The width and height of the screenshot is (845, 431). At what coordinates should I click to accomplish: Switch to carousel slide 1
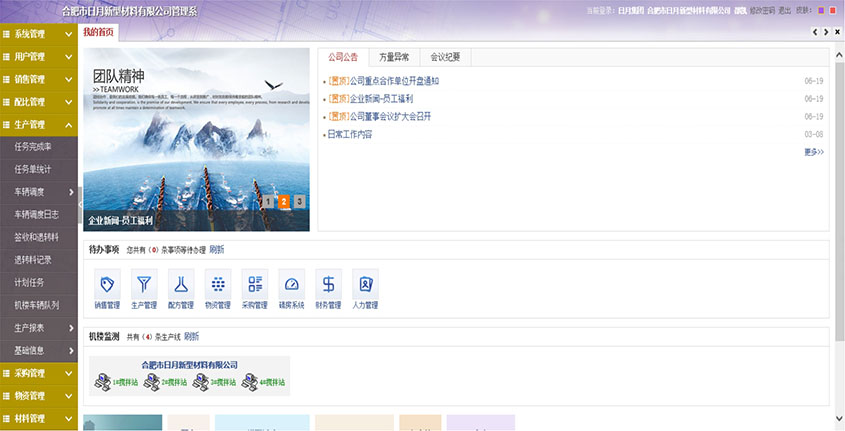pos(268,201)
